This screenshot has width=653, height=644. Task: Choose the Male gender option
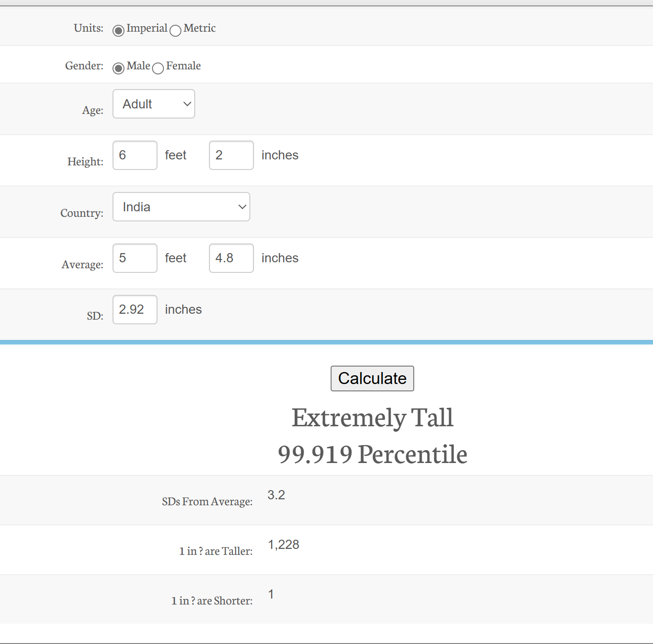[118, 68]
